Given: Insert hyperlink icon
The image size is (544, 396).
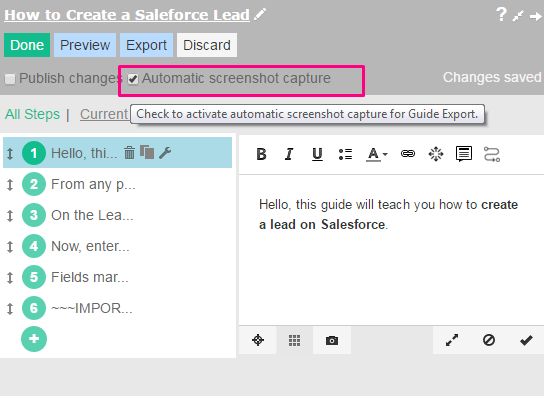Looking at the screenshot, I should tap(408, 153).
